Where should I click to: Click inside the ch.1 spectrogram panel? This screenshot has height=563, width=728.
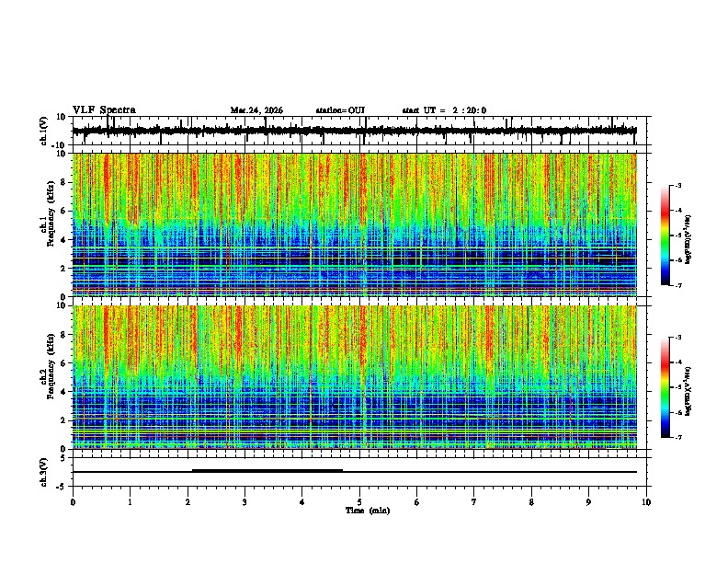[355, 224]
